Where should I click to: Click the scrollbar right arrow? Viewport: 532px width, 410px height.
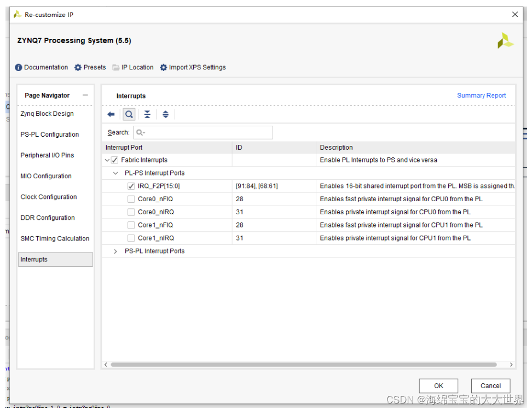tap(511, 365)
